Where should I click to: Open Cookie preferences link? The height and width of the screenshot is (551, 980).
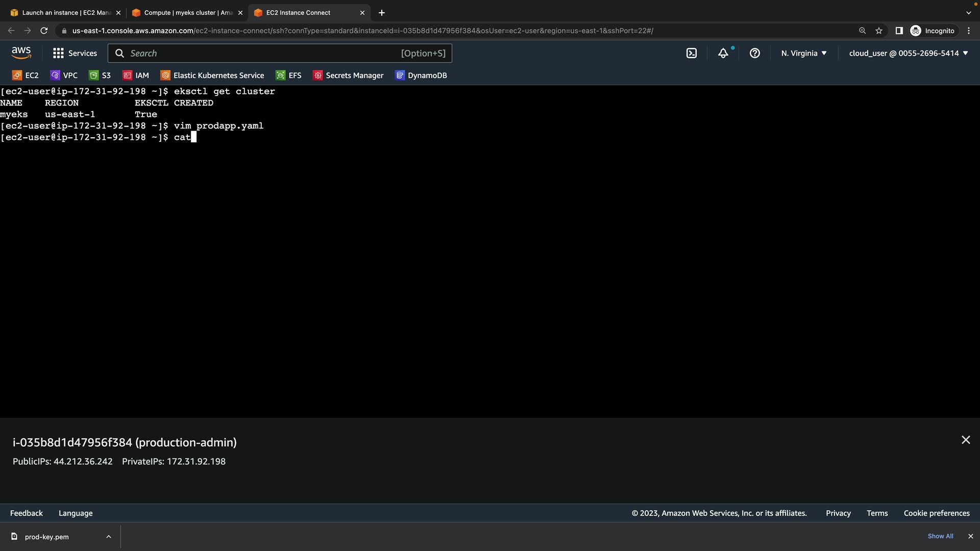(x=937, y=513)
